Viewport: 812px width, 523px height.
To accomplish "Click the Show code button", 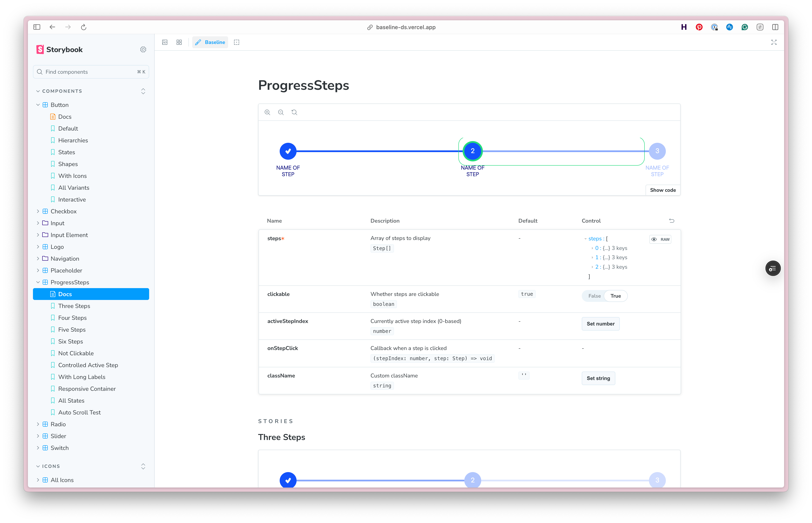I will [x=663, y=190].
